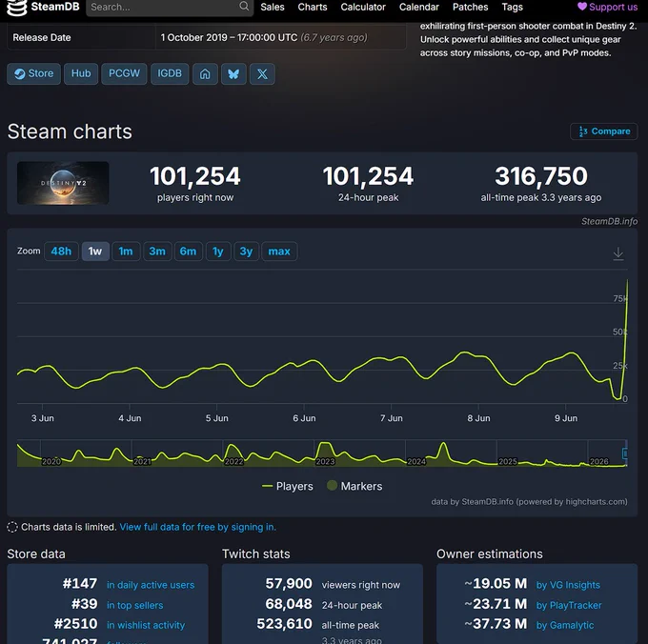Set chart zoom to max
The image size is (648, 644).
279,252
